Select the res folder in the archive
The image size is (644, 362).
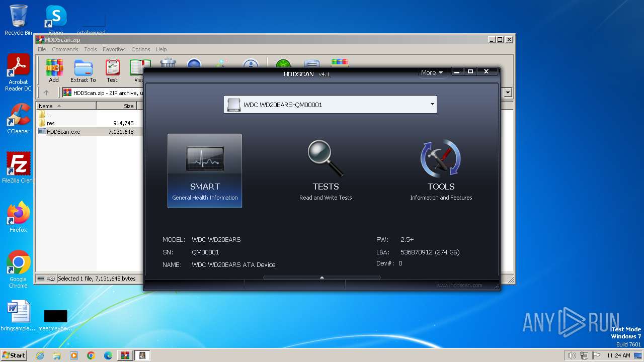[51, 123]
